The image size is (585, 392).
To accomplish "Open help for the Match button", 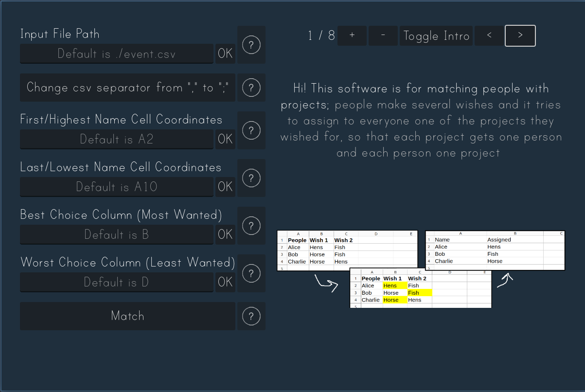I will [x=251, y=316].
